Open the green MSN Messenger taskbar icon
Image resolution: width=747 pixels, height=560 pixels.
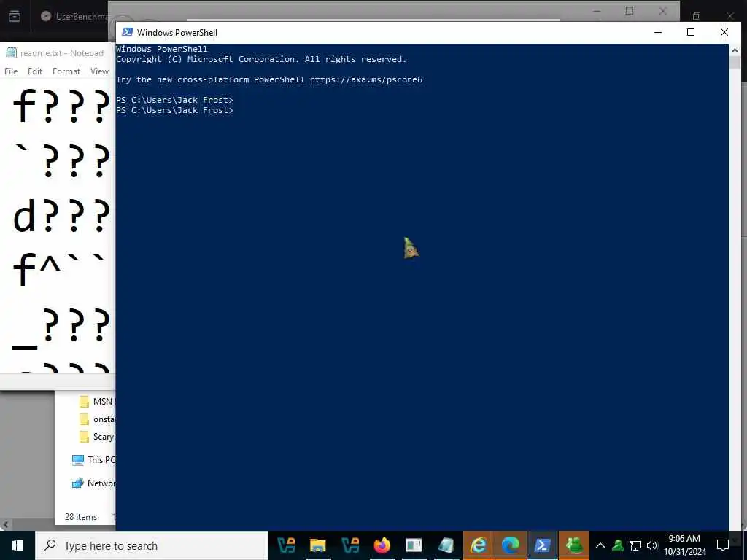574,545
